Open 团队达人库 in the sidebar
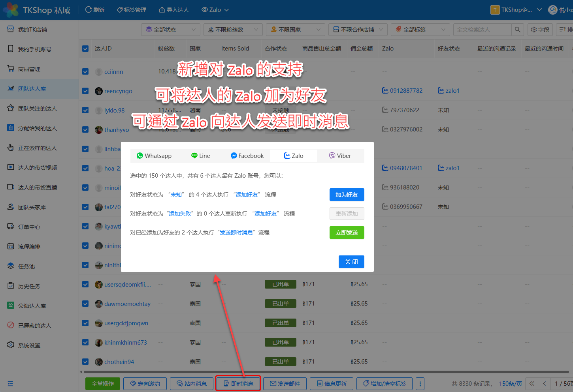 click(39, 89)
